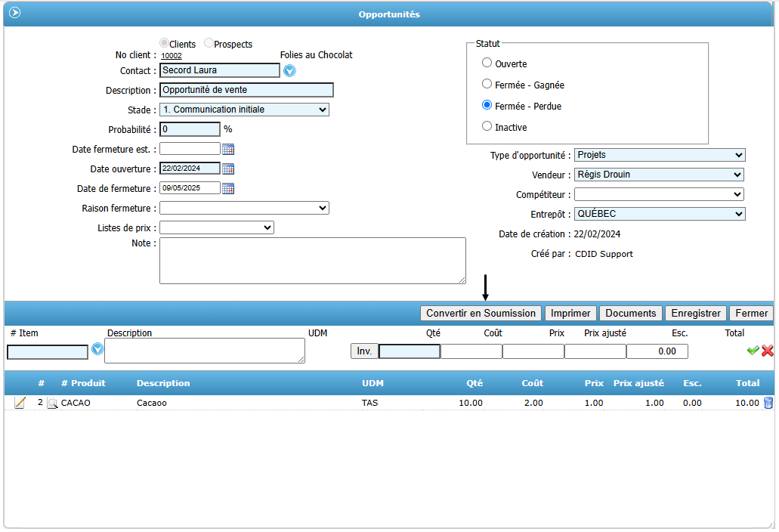Viewport: 779px width, 532px height.
Task: Open calendar for Date fermeture est.
Action: [x=228, y=150]
